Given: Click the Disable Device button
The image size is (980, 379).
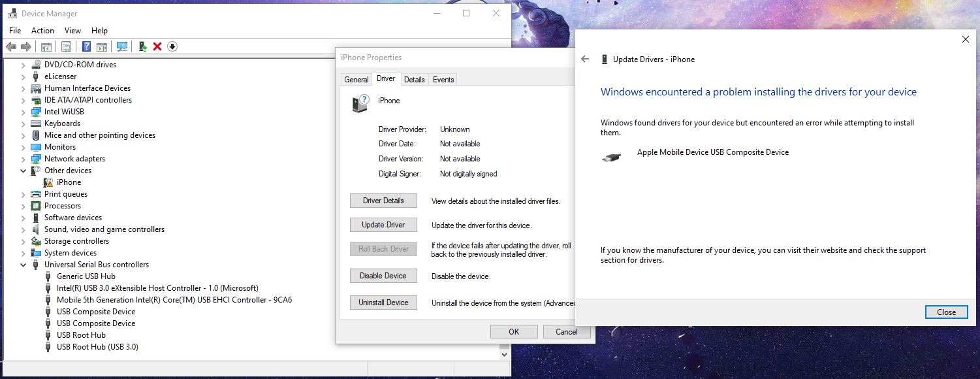Looking at the screenshot, I should (x=383, y=276).
